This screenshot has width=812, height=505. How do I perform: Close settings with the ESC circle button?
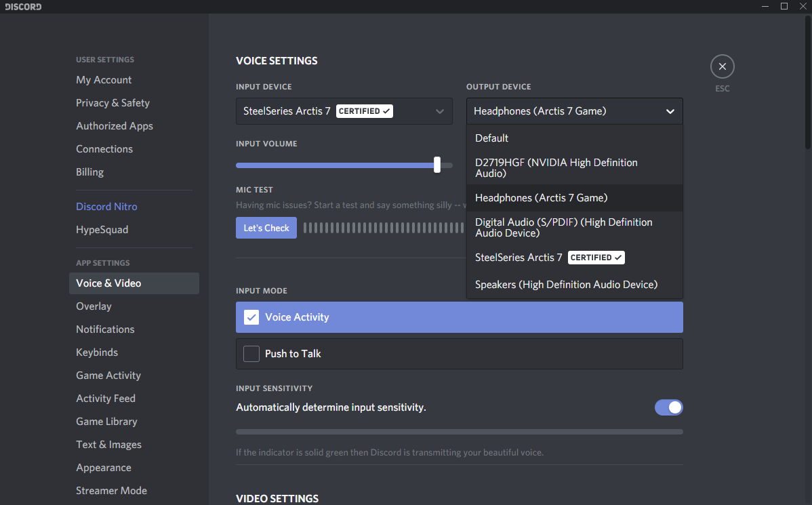722,67
